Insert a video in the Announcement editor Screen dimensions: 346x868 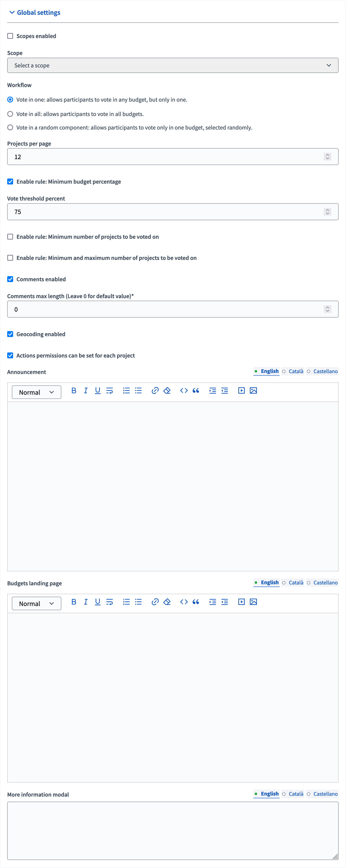241,390
